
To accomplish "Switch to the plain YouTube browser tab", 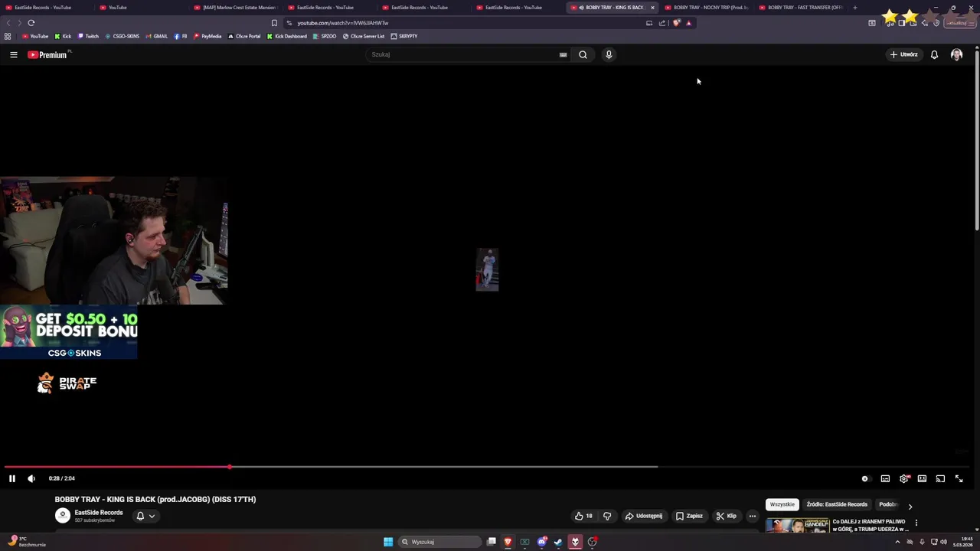I will coord(140,8).
